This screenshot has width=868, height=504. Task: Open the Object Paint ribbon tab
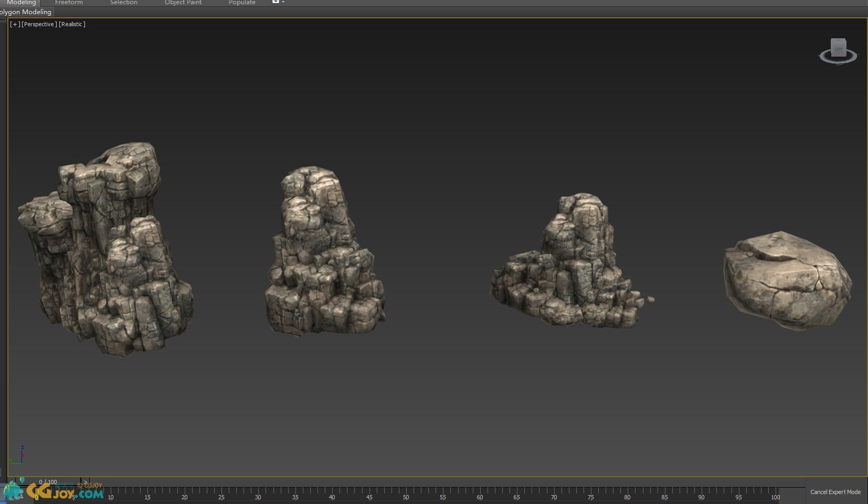(183, 3)
